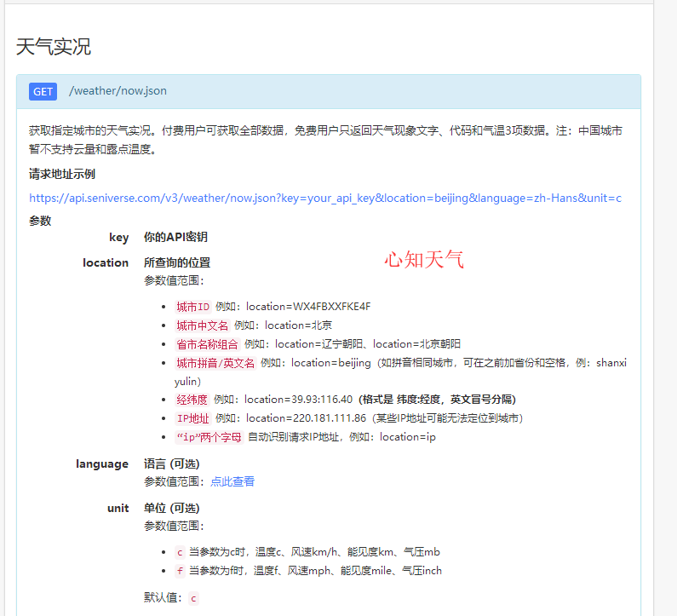The image size is (677, 616).
Task: Click the 城市ID code tag
Action: tap(193, 307)
